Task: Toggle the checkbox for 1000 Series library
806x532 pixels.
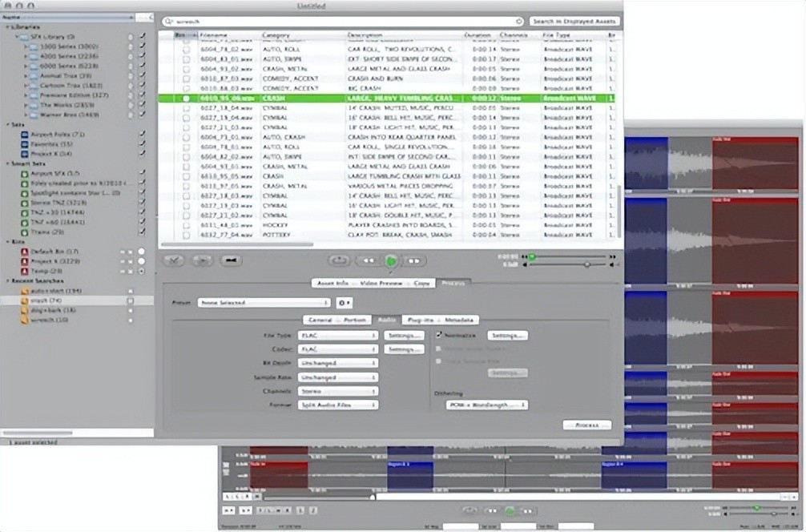Action: coord(142,46)
